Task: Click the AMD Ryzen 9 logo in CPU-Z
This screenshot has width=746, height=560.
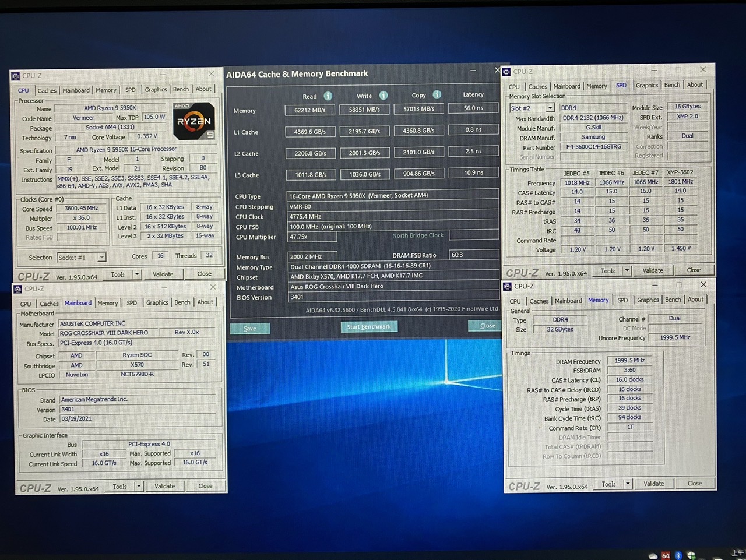Action: point(194,121)
